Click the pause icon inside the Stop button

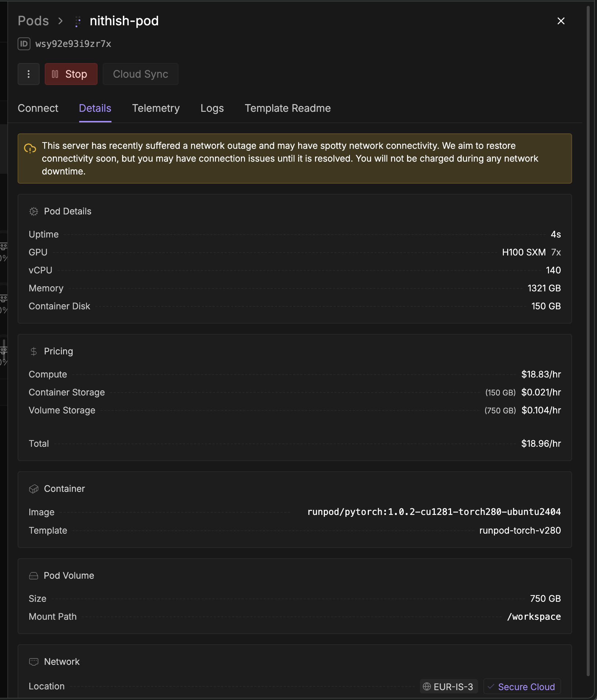pyautogui.click(x=55, y=74)
